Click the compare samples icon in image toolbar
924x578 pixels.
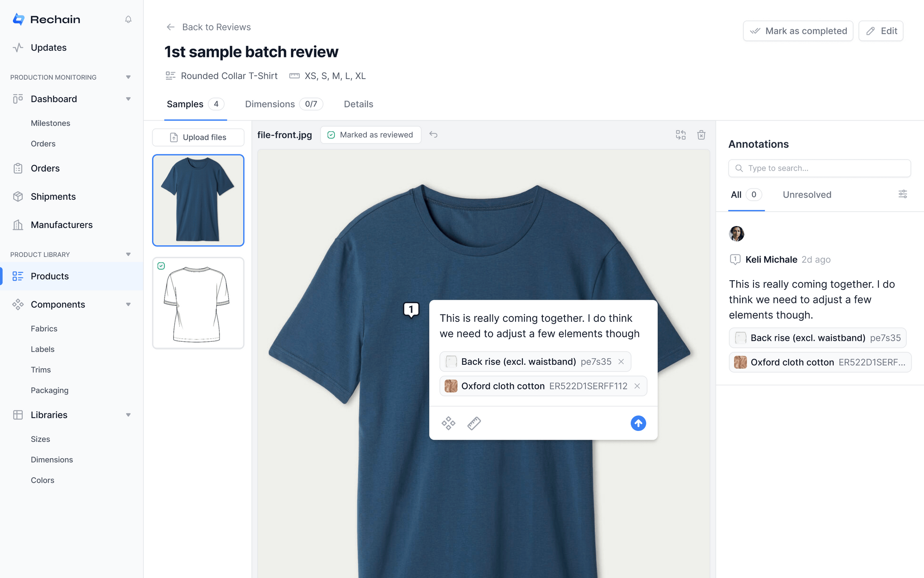681,135
